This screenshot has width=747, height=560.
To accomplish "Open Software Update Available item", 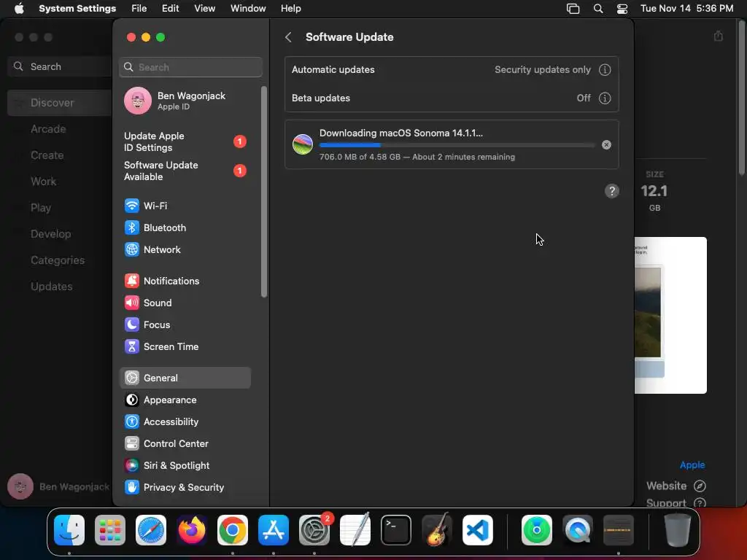I will [185, 171].
